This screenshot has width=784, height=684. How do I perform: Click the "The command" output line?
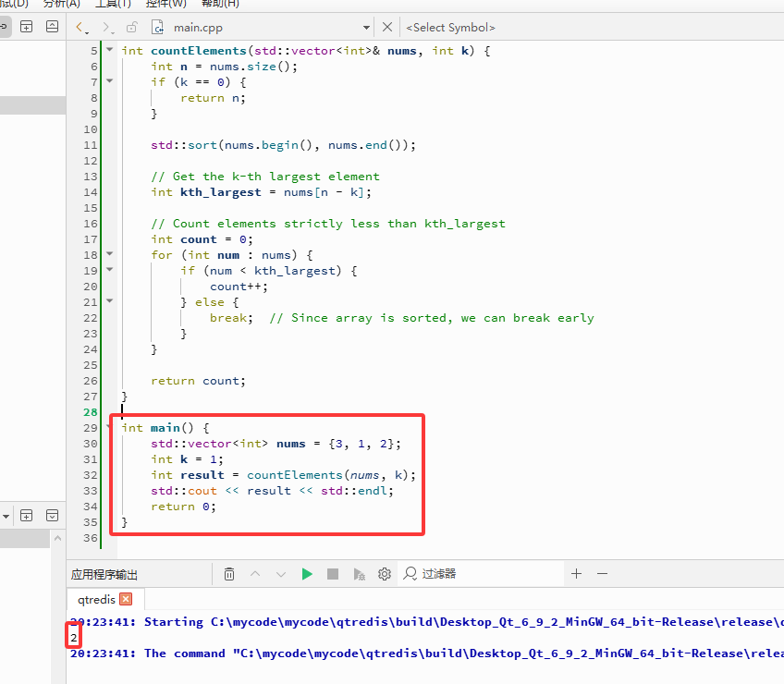coord(427,653)
